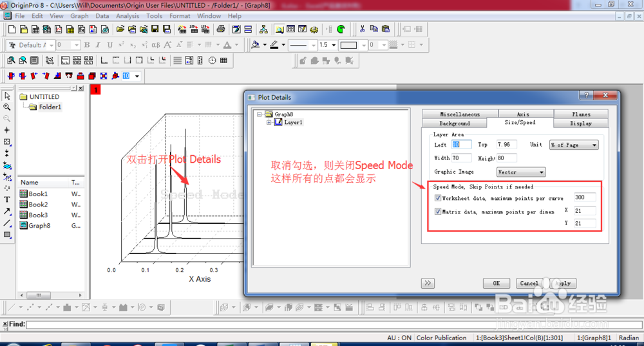Open the File menu
644x346 pixels.
[x=20, y=16]
